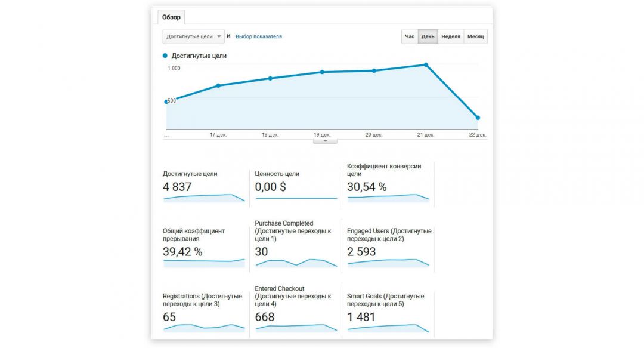Click the 22 дек. data point on chart

pos(478,118)
